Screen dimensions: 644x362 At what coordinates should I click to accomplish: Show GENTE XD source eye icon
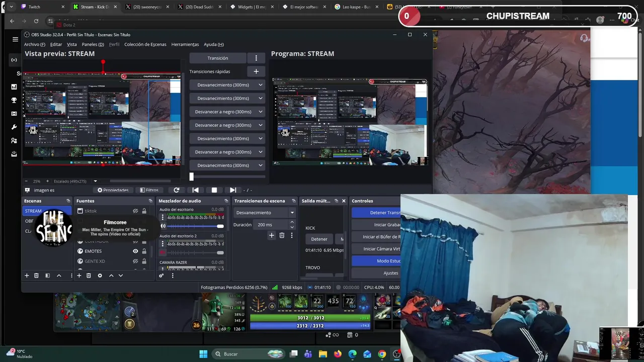pyautogui.click(x=135, y=261)
